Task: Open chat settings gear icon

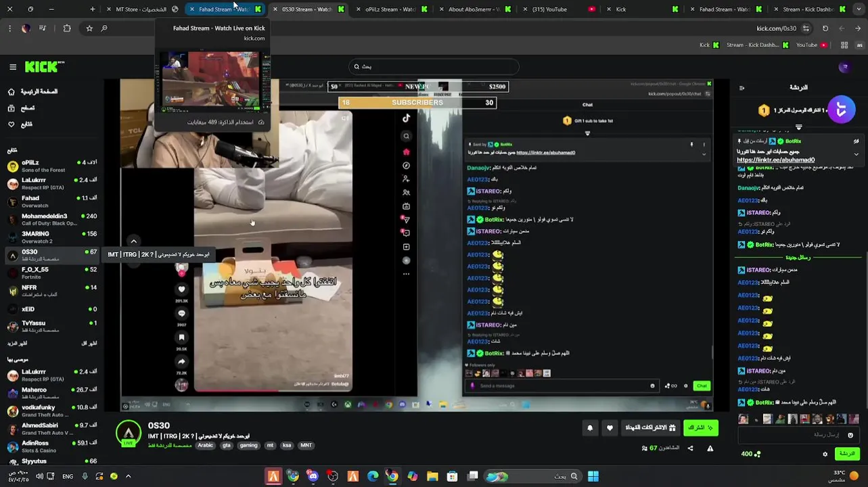Action: 825,454
